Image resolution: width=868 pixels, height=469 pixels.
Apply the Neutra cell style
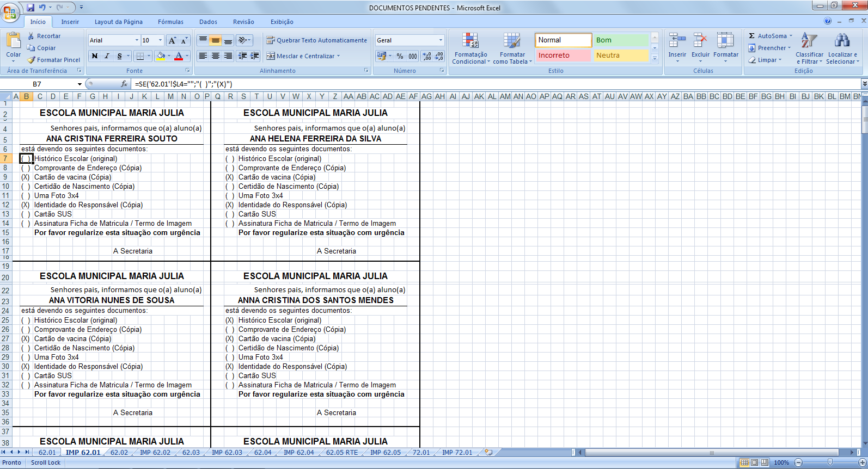pos(621,55)
